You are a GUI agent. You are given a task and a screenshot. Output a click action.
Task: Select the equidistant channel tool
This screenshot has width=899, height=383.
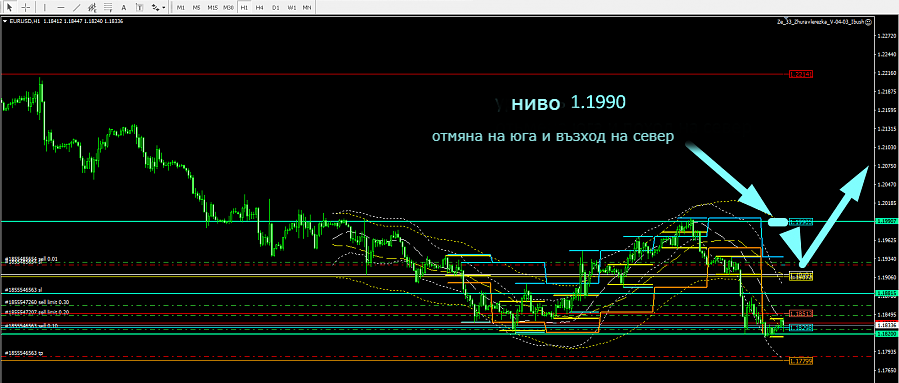[92, 7]
